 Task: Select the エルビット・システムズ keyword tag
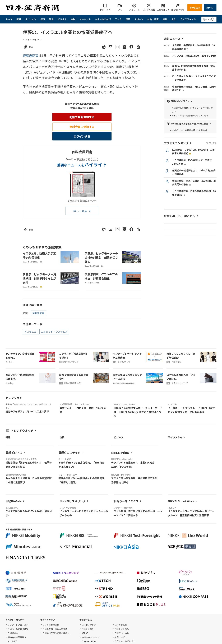[54, 332]
